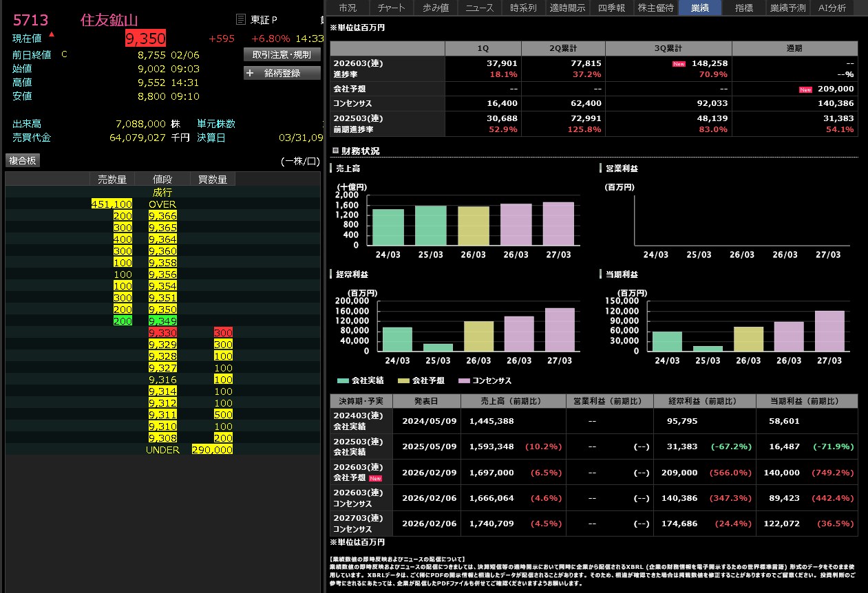Open the ニュース tab
This screenshot has width=868, height=593.
coord(479,8)
